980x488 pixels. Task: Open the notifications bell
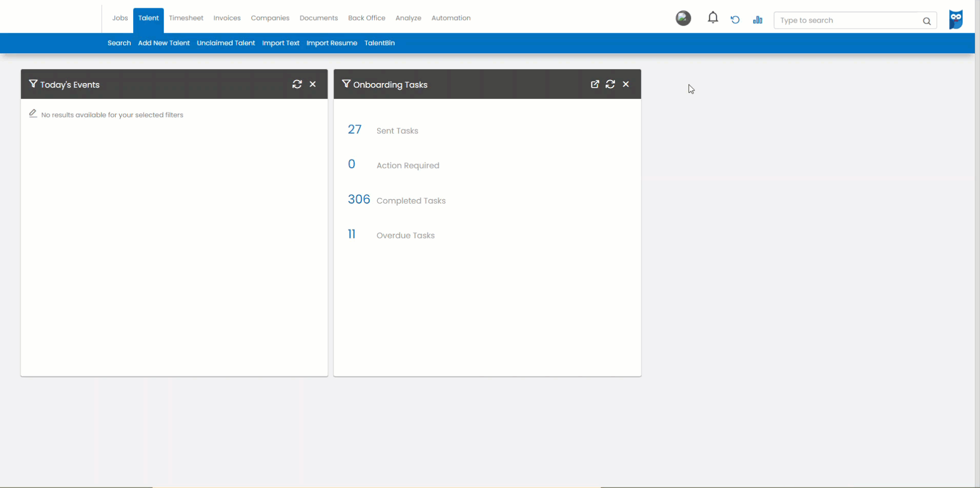coord(713,17)
